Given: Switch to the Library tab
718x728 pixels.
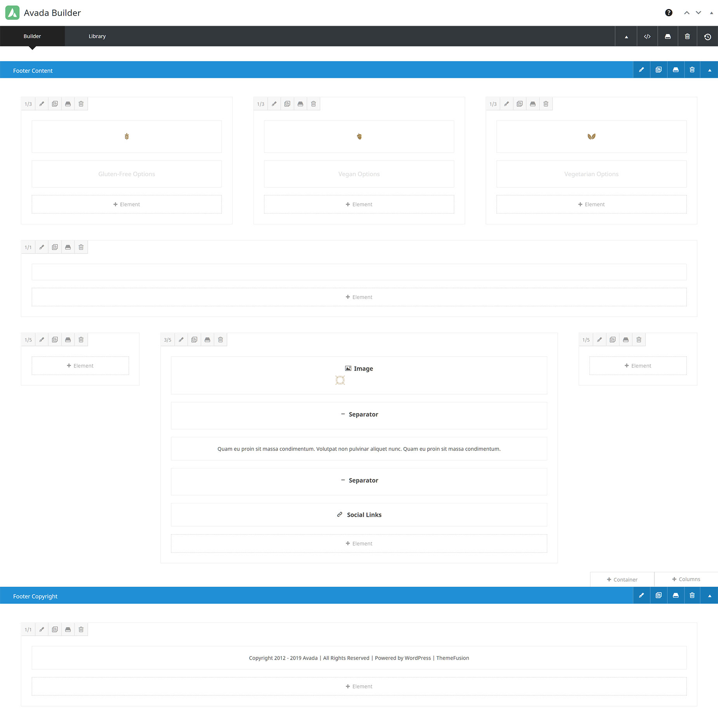Looking at the screenshot, I should (97, 36).
